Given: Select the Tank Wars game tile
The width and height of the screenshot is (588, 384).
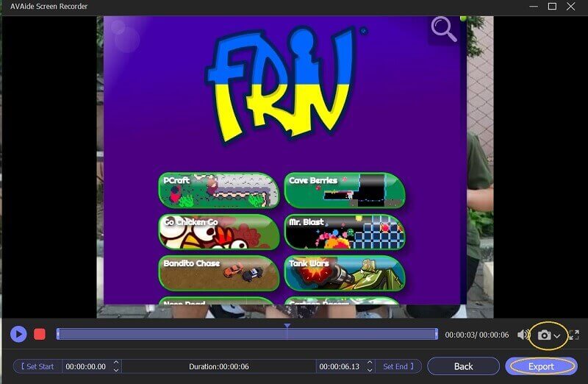Looking at the screenshot, I should [345, 273].
